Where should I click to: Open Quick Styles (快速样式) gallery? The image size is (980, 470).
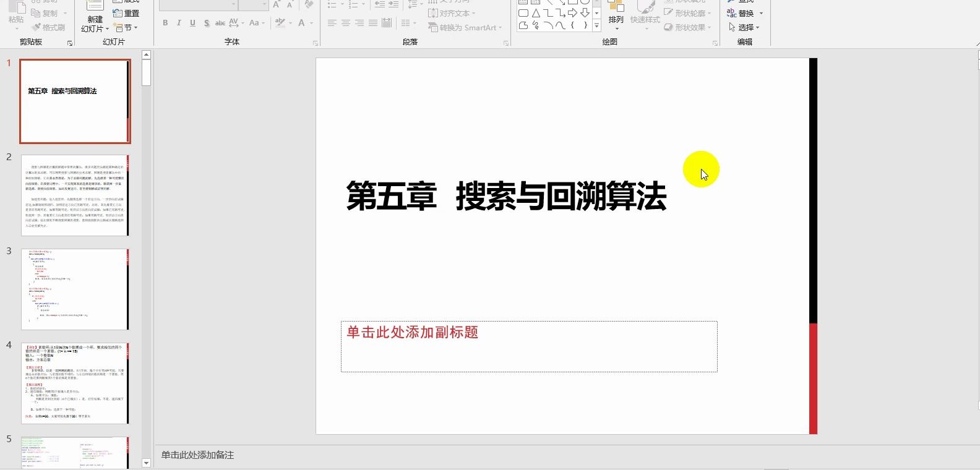tap(645, 15)
